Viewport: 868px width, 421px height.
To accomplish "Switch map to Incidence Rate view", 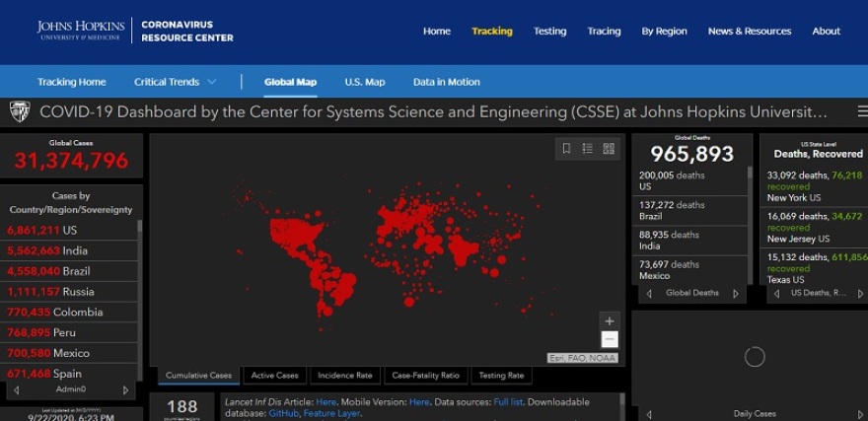I will click(343, 376).
